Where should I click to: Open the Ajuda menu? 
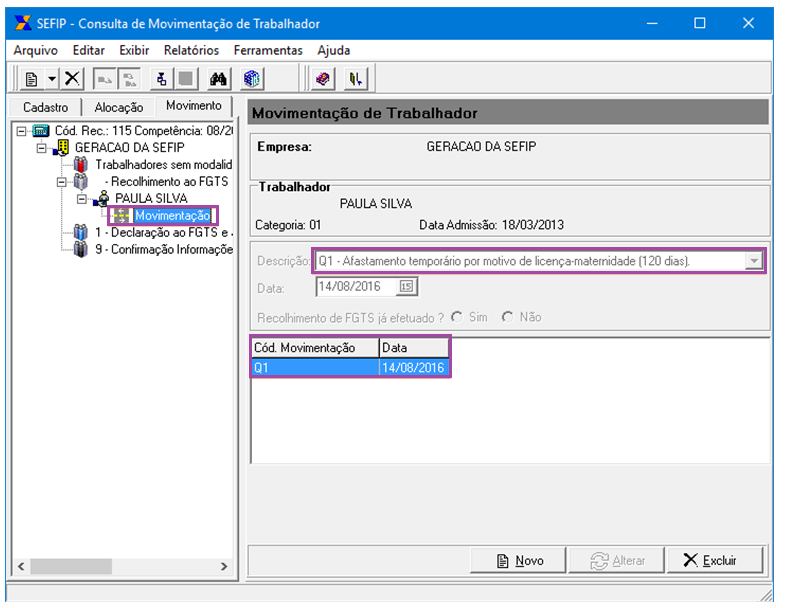[x=333, y=50]
